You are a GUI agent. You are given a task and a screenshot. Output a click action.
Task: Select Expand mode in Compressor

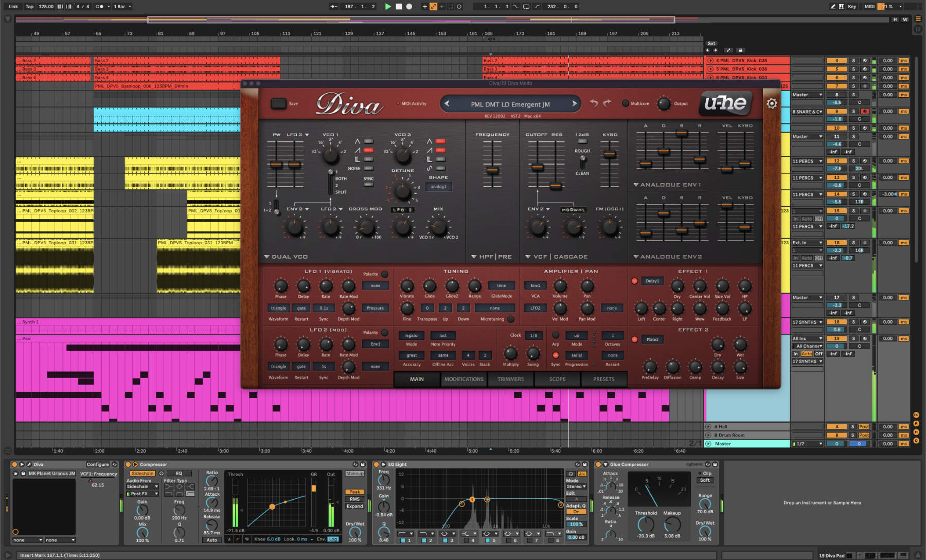click(x=354, y=507)
